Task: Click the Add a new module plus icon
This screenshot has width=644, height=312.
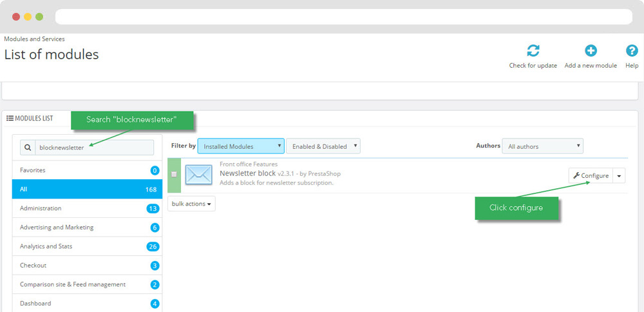Action: (x=591, y=51)
